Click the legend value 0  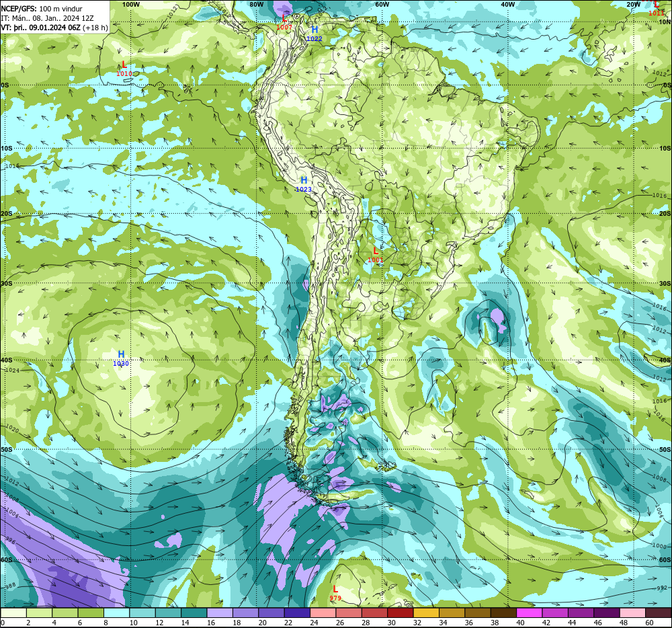pos(3,623)
